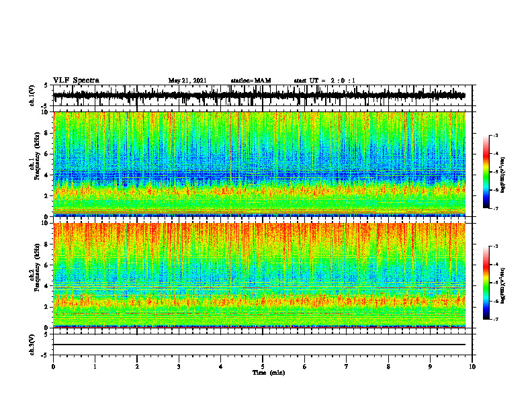Click the ch.2 spectrogram color scale bar
Screen dimensions: 532x411
pos(486,283)
